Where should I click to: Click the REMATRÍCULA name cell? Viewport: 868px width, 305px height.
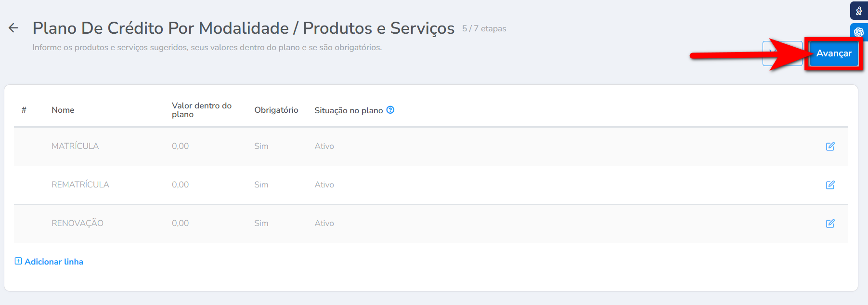(80, 185)
